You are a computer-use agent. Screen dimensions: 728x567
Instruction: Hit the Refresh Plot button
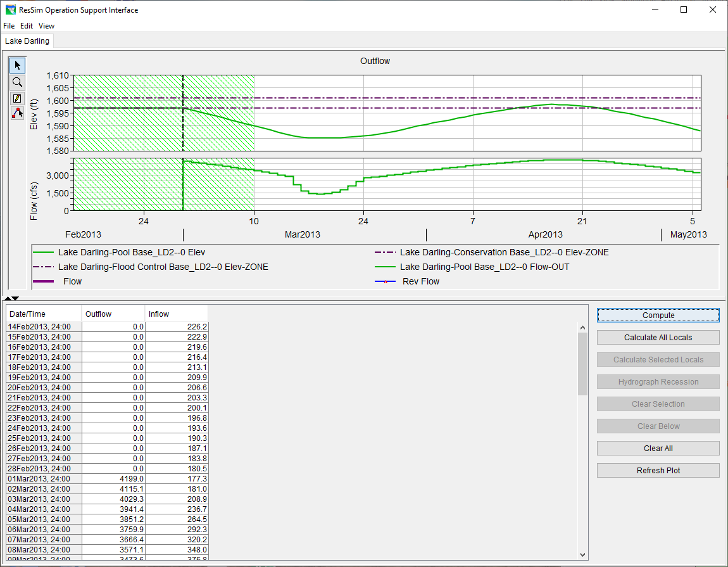pyautogui.click(x=658, y=471)
